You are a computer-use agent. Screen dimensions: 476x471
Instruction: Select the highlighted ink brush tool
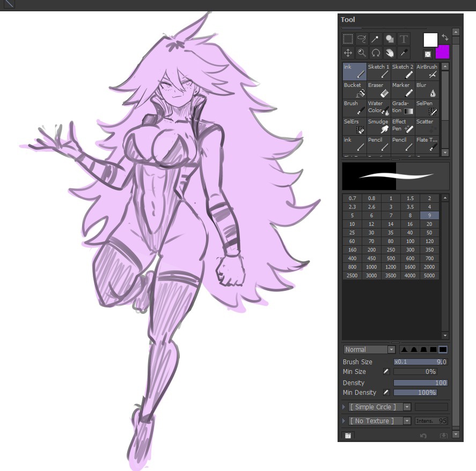point(355,71)
